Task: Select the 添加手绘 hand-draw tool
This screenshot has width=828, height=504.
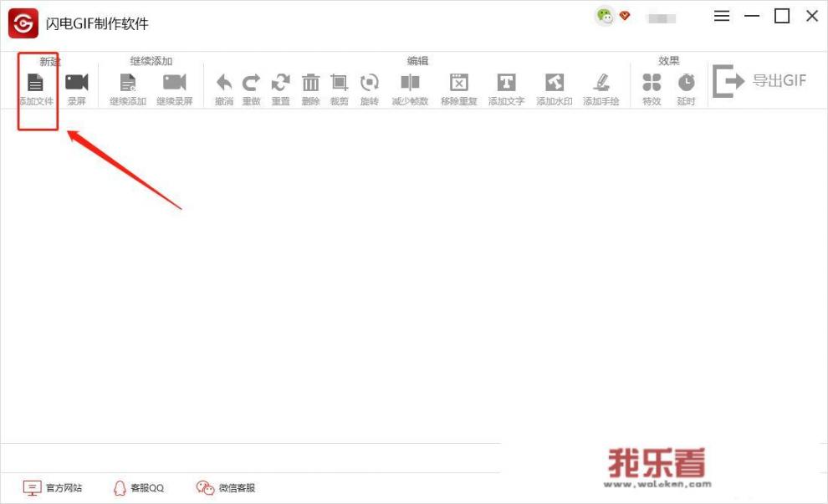Action: point(601,83)
